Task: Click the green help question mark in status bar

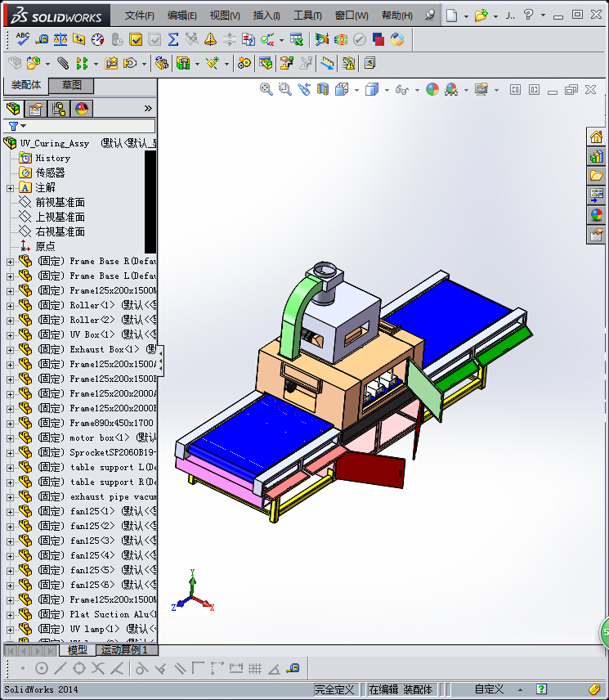Action: tap(542, 689)
